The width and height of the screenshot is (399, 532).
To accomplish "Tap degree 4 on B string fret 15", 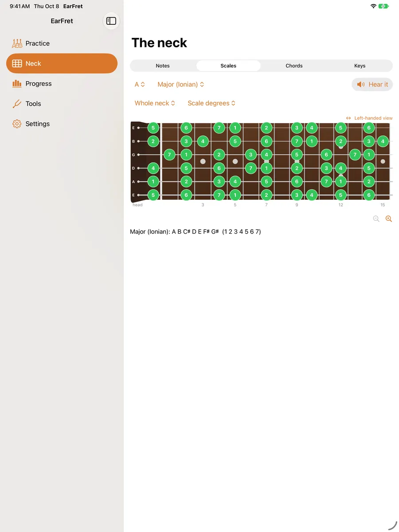I will coord(383,141).
